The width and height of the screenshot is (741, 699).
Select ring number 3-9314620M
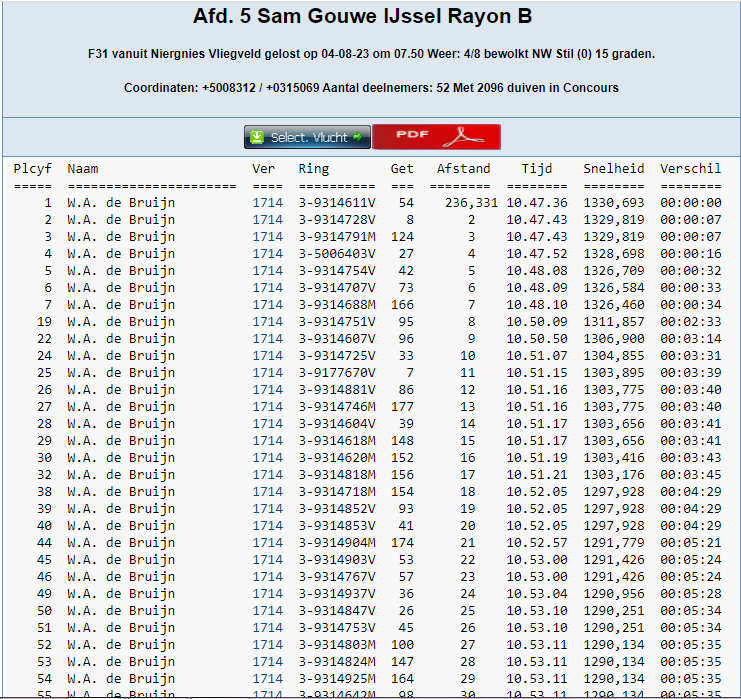point(337,458)
